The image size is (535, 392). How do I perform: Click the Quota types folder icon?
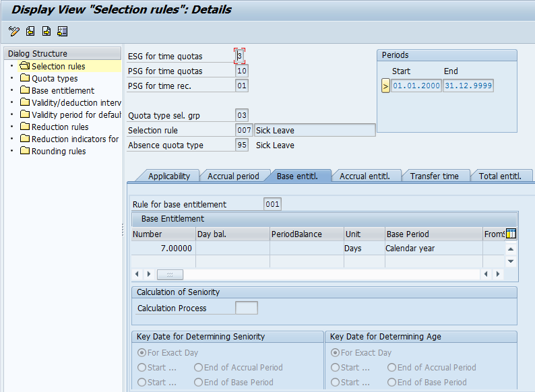pos(25,79)
